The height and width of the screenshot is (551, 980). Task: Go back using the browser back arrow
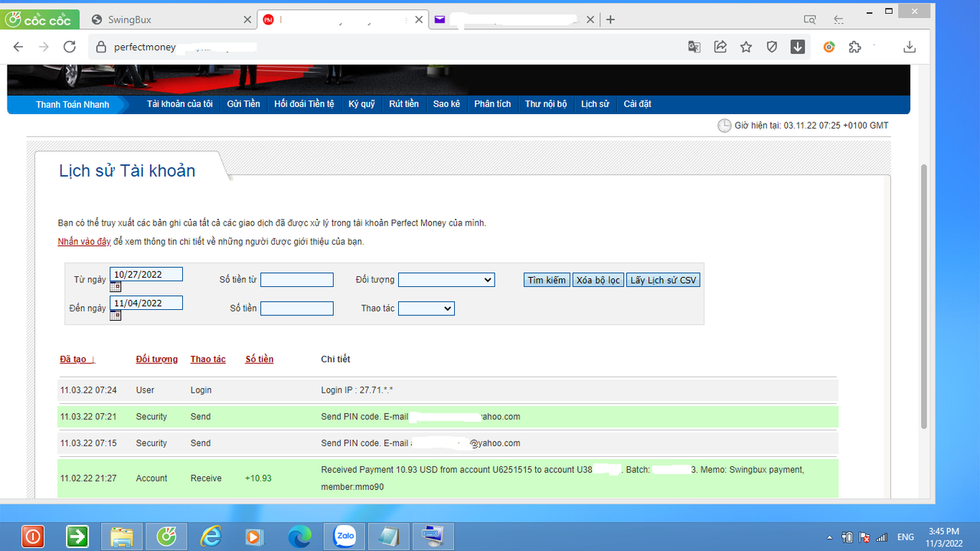tap(18, 47)
